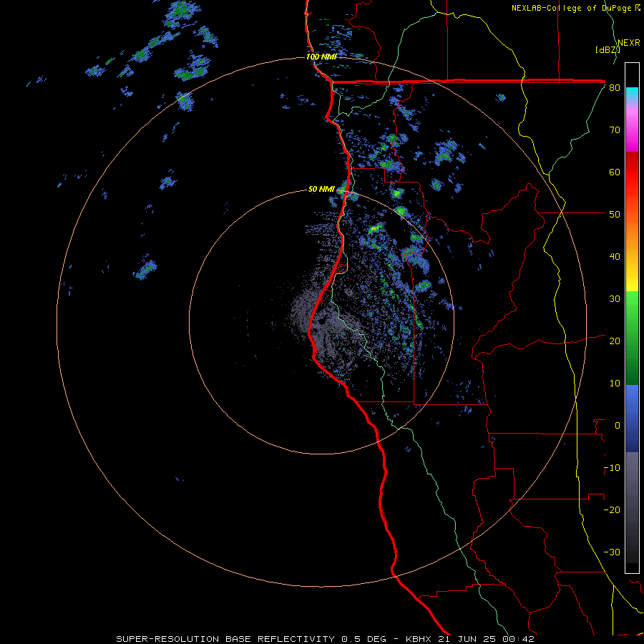Click the 80 value on dBZ scale

tap(615, 88)
